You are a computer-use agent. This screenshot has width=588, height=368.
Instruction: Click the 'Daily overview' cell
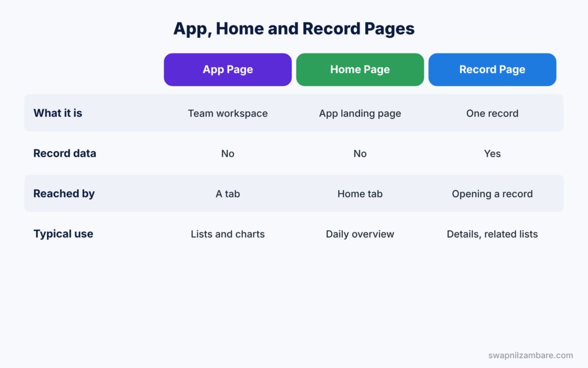coord(360,234)
